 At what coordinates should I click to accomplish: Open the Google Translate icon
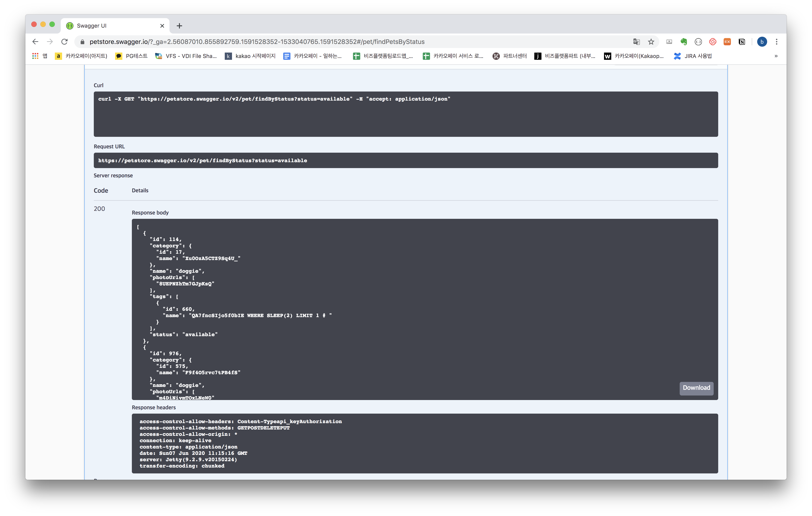click(x=636, y=42)
